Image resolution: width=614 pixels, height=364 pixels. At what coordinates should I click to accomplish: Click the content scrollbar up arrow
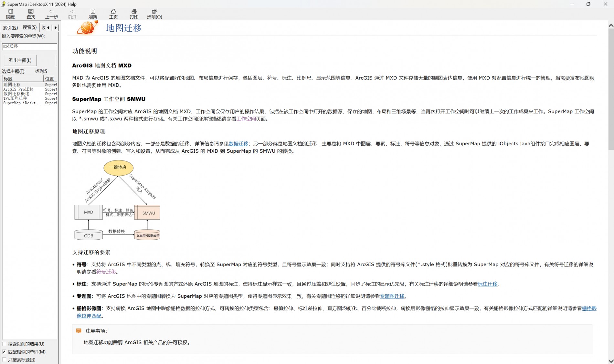point(611,25)
